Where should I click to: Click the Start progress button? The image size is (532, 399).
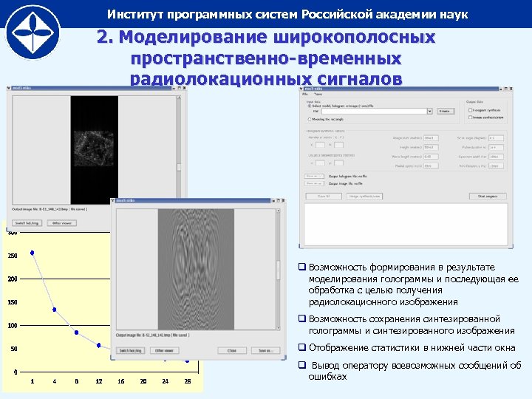pos(488,196)
